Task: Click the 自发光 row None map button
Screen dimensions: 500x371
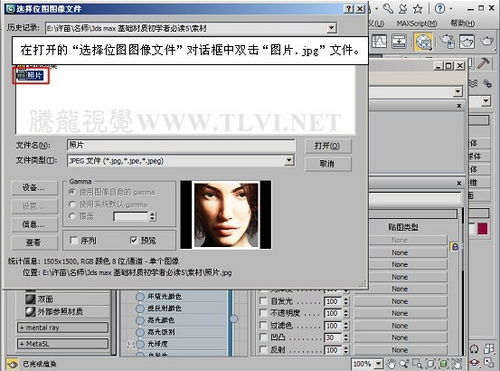Action: coord(400,301)
